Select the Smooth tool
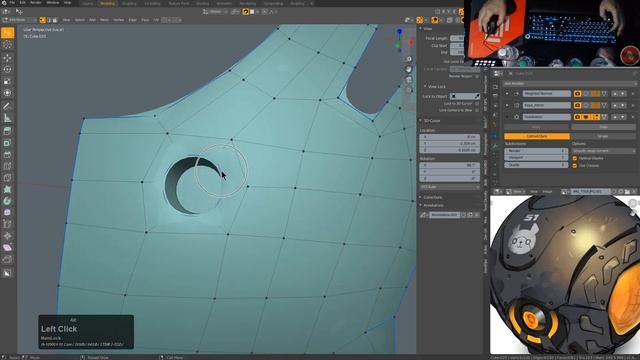The image size is (640, 360). [7, 212]
